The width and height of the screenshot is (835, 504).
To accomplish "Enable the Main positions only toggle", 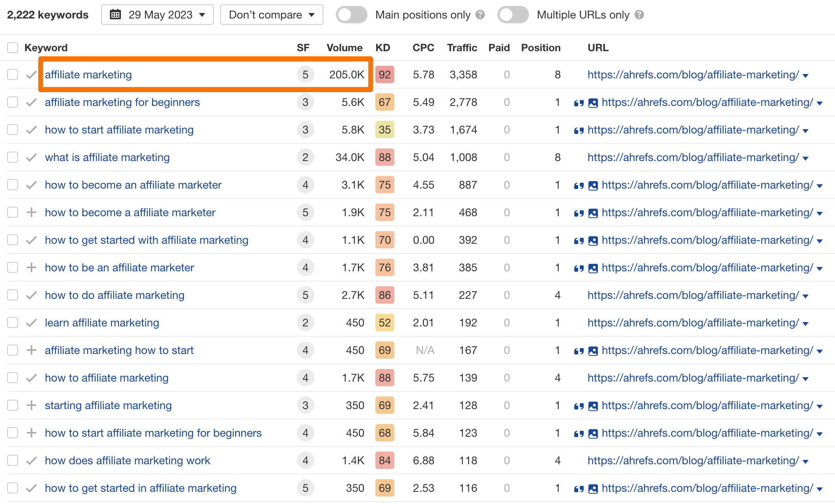I will 351,15.
